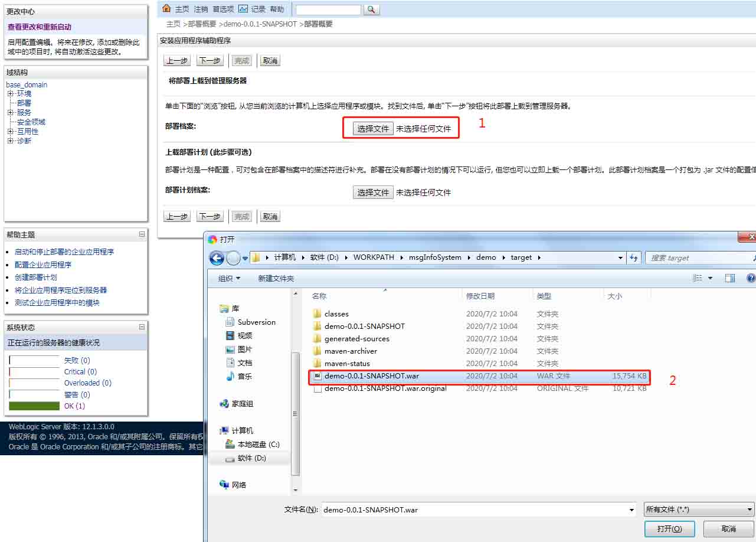Sort files by the 大小 column header
Screen dimensions: 756x542
point(614,296)
